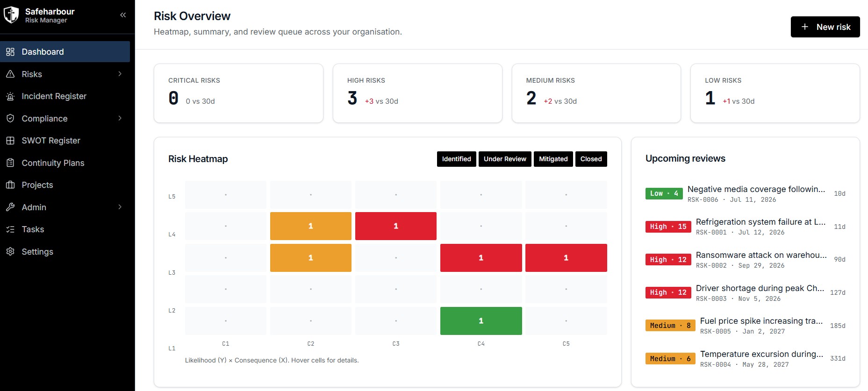Click the Medium · 6 severity badge
868x391 pixels.
click(x=670, y=359)
